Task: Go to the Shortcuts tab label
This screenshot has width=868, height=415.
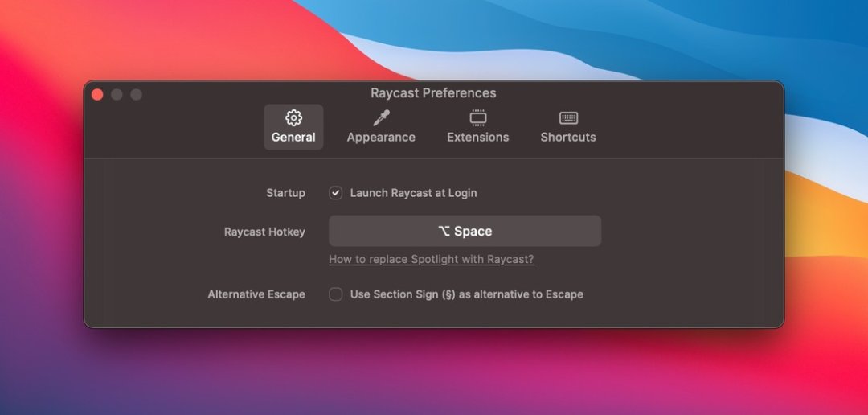Action: tap(568, 138)
